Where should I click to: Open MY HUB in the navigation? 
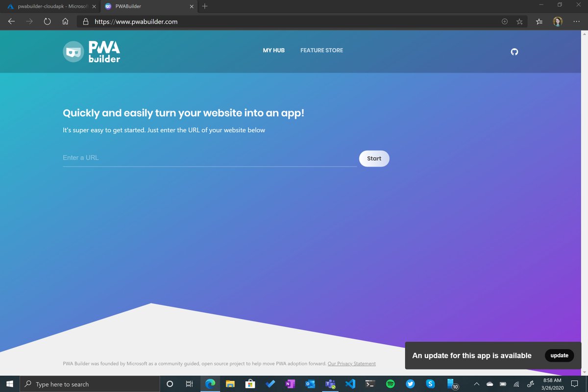[274, 50]
